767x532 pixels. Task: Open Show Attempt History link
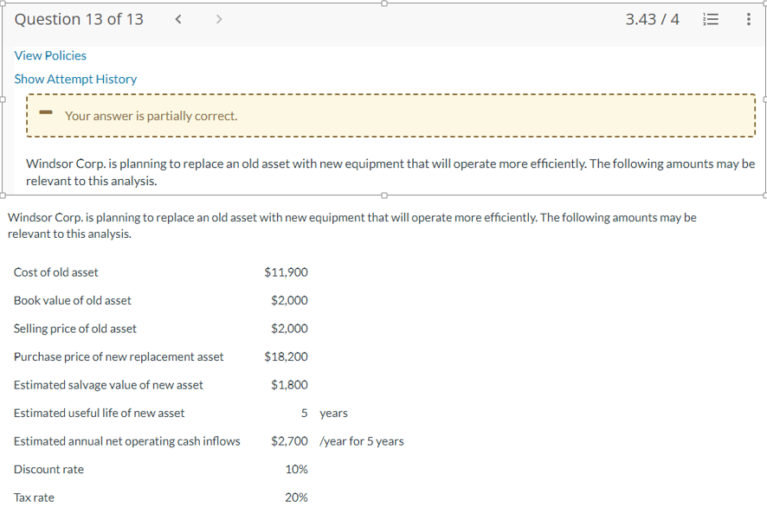click(x=75, y=79)
